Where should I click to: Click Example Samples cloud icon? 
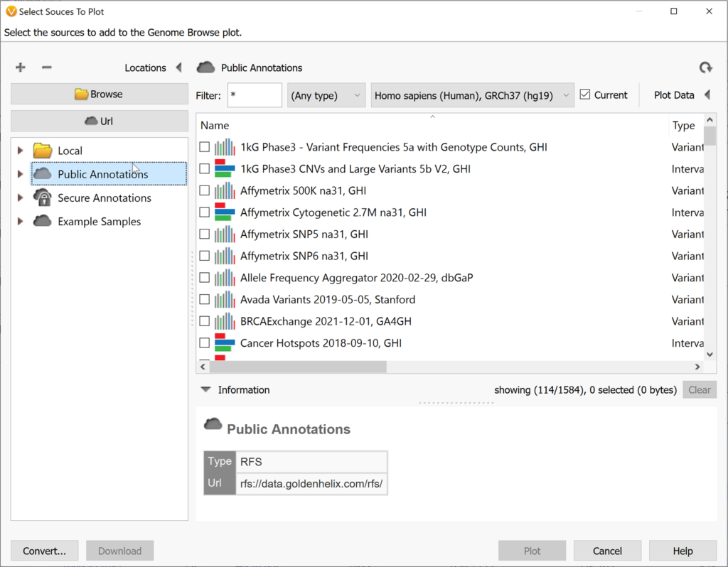[43, 221]
